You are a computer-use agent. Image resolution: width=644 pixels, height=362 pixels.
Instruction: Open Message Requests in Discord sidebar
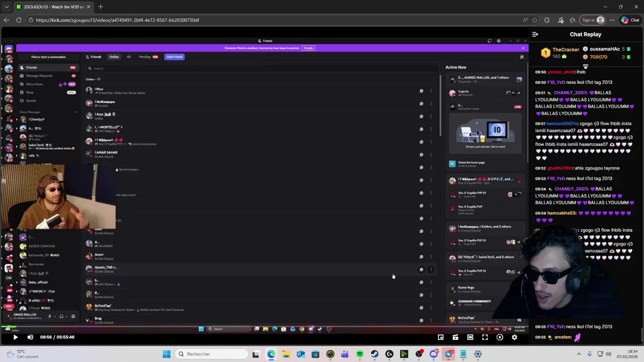(x=47, y=76)
